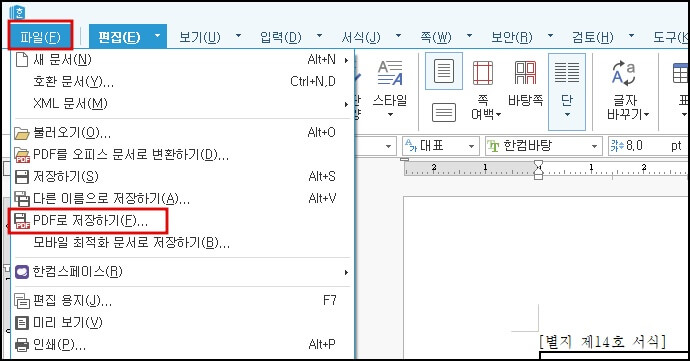Open the 대표 language dropdown
Image resolution: width=690 pixels, height=361 pixels.
[x=440, y=146]
